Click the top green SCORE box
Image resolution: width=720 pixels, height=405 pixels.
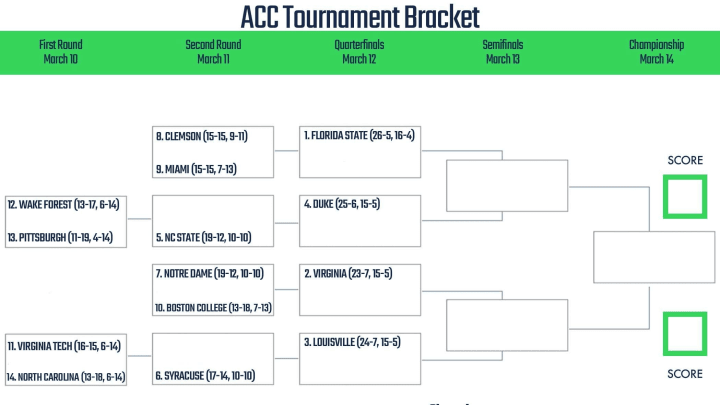point(685,197)
